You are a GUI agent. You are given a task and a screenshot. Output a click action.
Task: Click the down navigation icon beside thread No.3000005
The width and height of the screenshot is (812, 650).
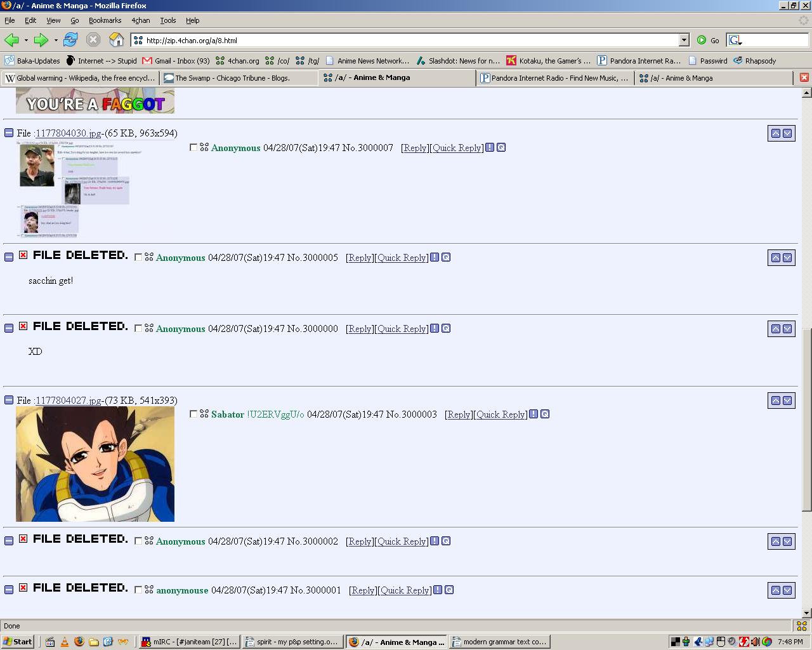787,258
